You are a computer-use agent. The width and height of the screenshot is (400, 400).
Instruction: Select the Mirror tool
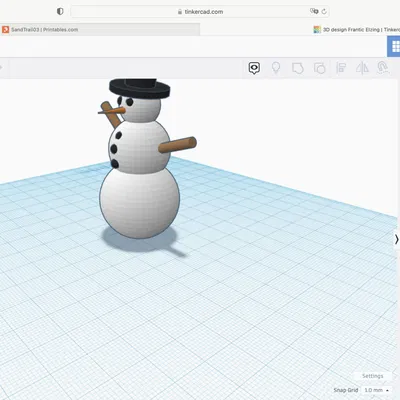coord(362,68)
